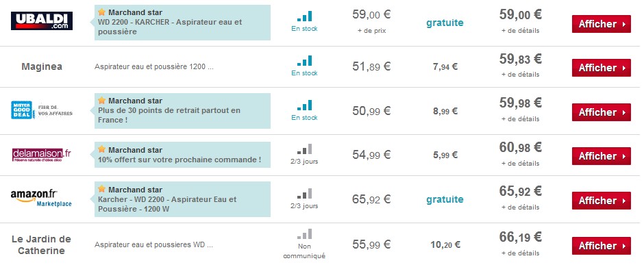Open the amazon.fr Marketplace logo

42,199
